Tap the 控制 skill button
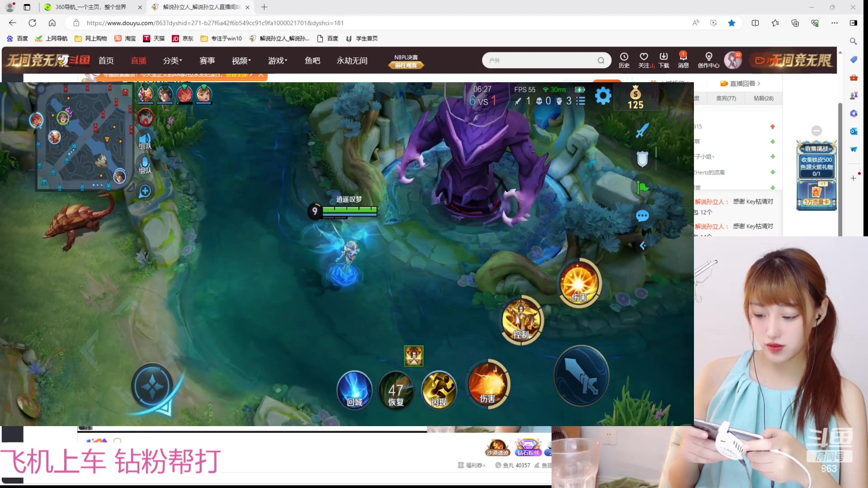 522,320
